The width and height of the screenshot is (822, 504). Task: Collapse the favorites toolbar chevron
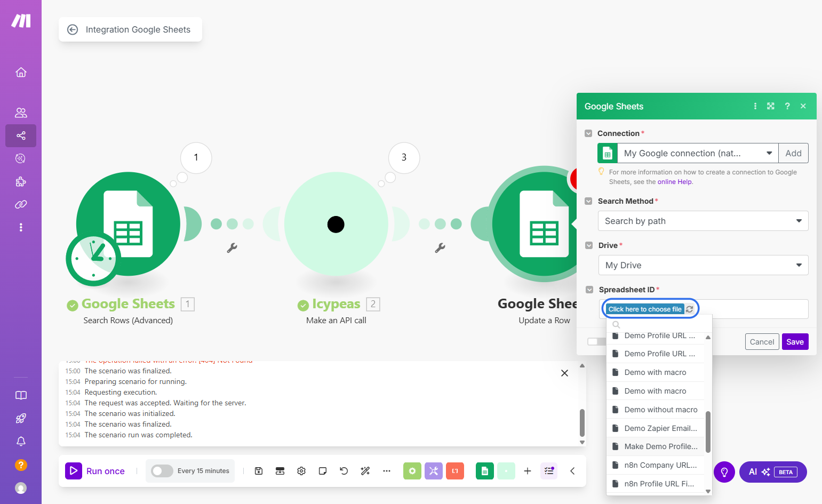[572, 471]
